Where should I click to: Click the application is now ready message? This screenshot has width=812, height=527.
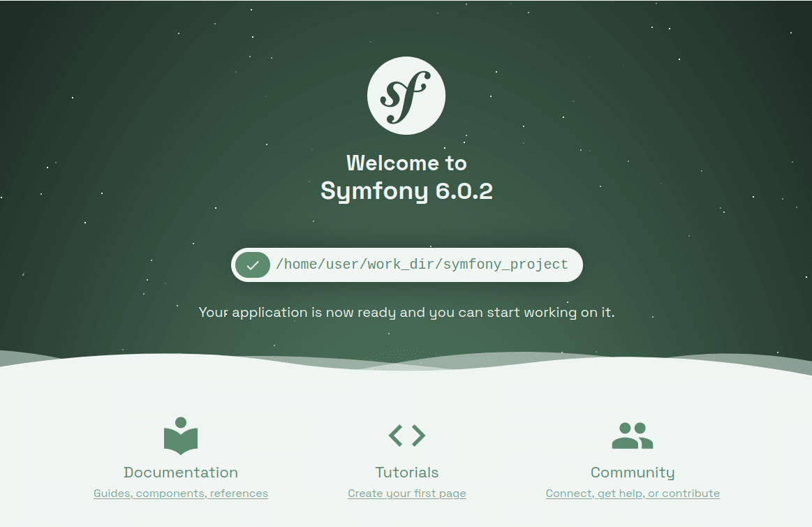[x=406, y=313]
